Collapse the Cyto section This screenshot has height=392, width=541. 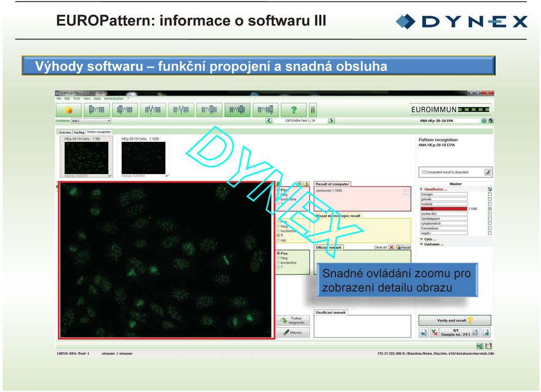[422, 239]
